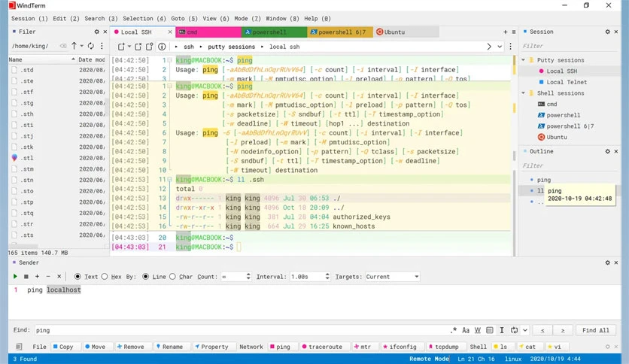
Task: Collapse the Shell sessions tree group
Action: coord(523,93)
